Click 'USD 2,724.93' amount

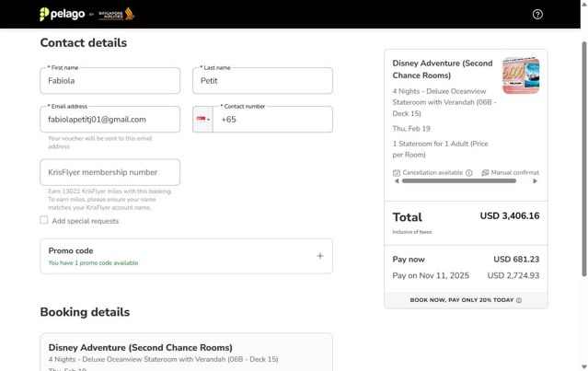tap(513, 275)
